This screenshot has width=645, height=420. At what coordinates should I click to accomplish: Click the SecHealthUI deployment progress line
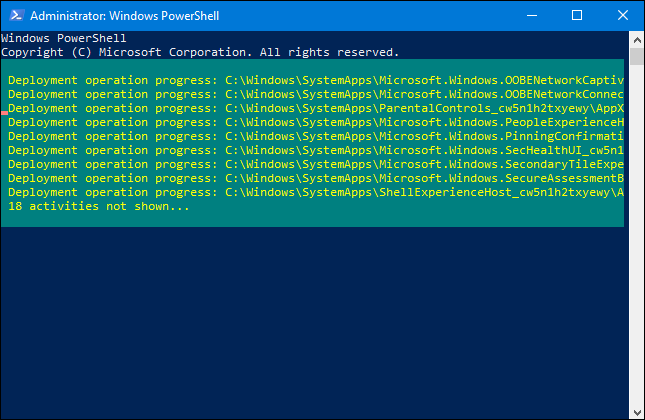315,150
